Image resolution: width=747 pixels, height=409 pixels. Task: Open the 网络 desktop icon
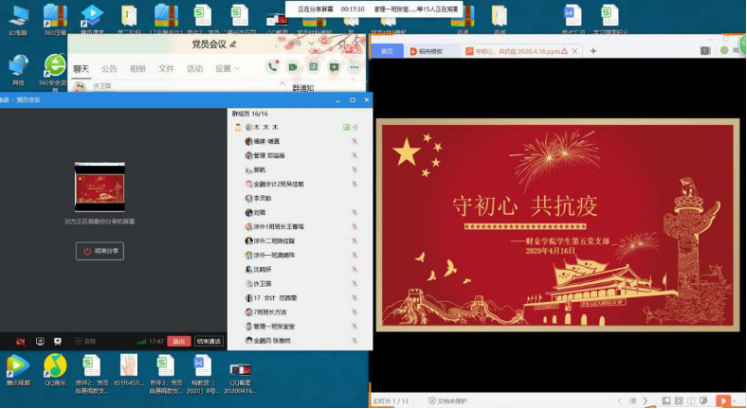pos(18,69)
